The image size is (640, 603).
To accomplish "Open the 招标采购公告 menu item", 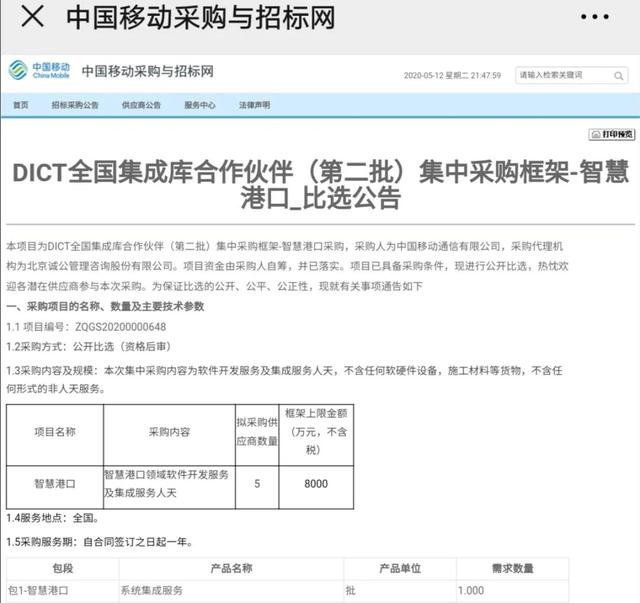I will tap(75, 105).
